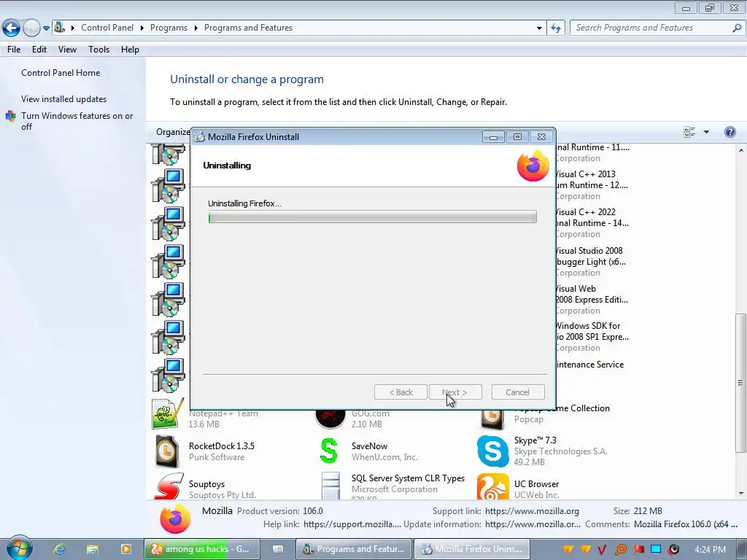Click the Forward navigation arrow
The image size is (747, 560).
31,28
